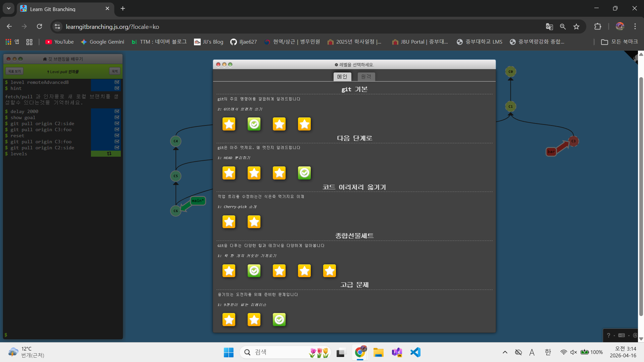Viewport: 644px width, 362px height.
Task: Open the first star level under git 기본
Action: coord(229,124)
